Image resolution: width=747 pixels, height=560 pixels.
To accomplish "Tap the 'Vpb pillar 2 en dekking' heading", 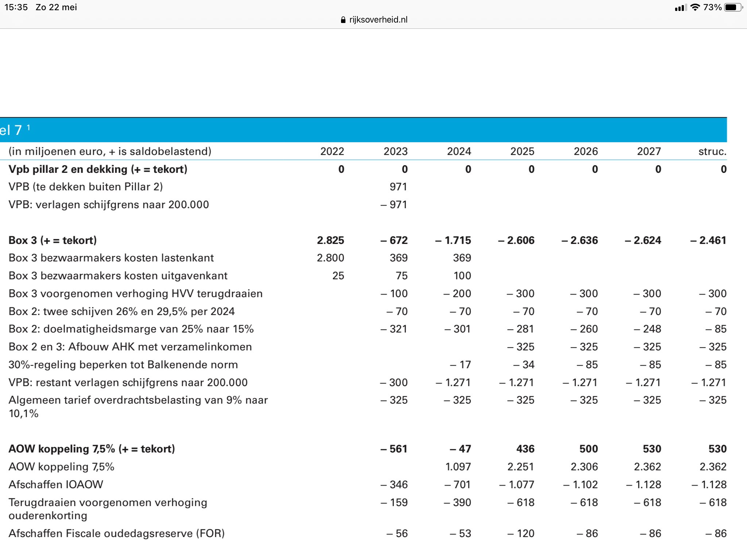I will pyautogui.click(x=98, y=169).
